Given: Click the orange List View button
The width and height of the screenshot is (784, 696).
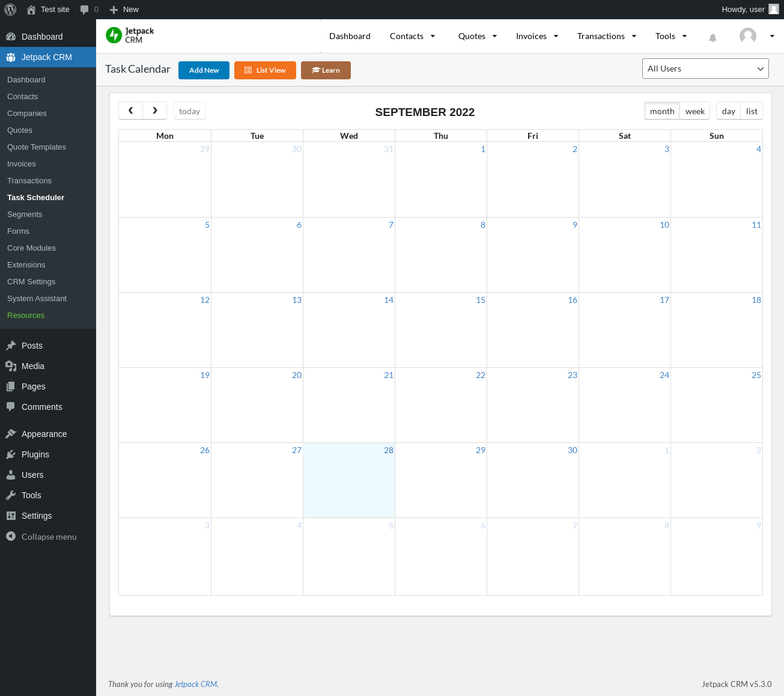Looking at the screenshot, I should pos(265,70).
